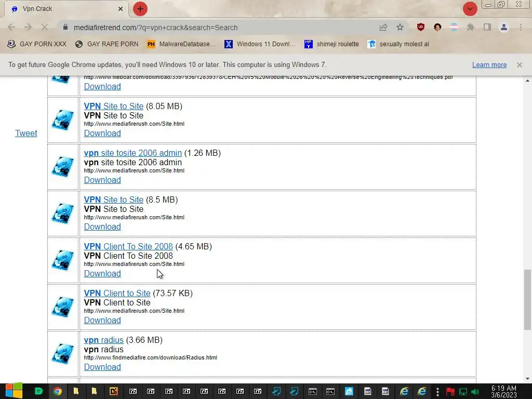This screenshot has width=532, height=399.
Task: Click the browser forward arrow
Action: (x=28, y=27)
